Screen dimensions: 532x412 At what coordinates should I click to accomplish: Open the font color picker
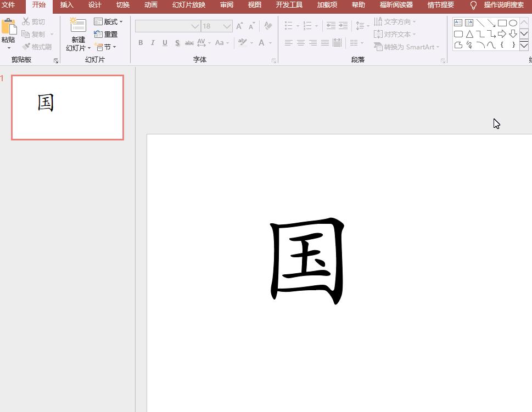[261, 42]
